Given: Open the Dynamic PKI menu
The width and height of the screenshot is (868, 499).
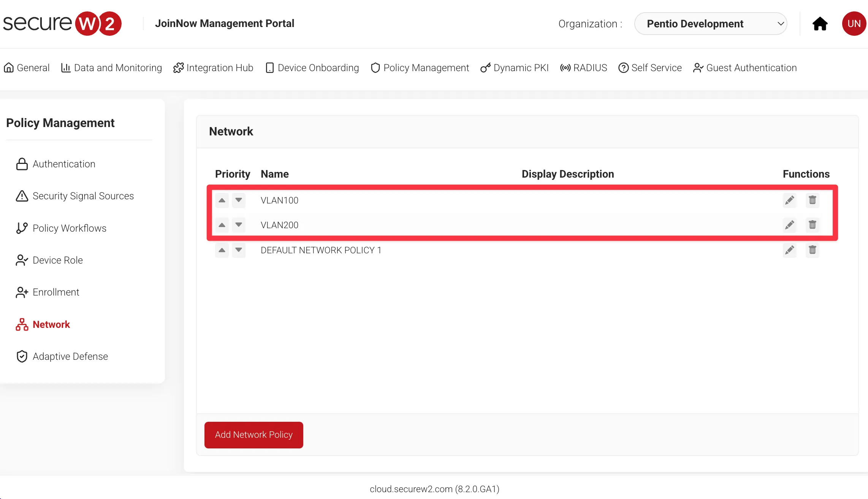Looking at the screenshot, I should (x=515, y=68).
